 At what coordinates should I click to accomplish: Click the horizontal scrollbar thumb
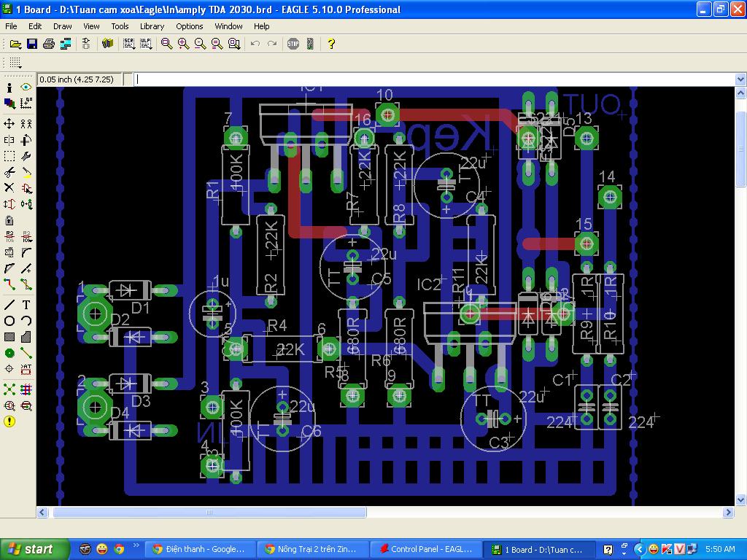[209, 513]
